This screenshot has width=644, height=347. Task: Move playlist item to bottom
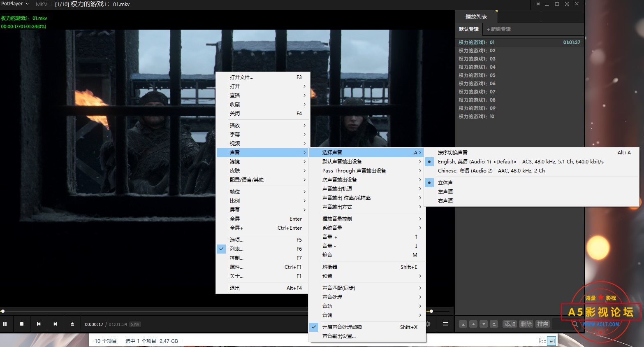(494, 324)
